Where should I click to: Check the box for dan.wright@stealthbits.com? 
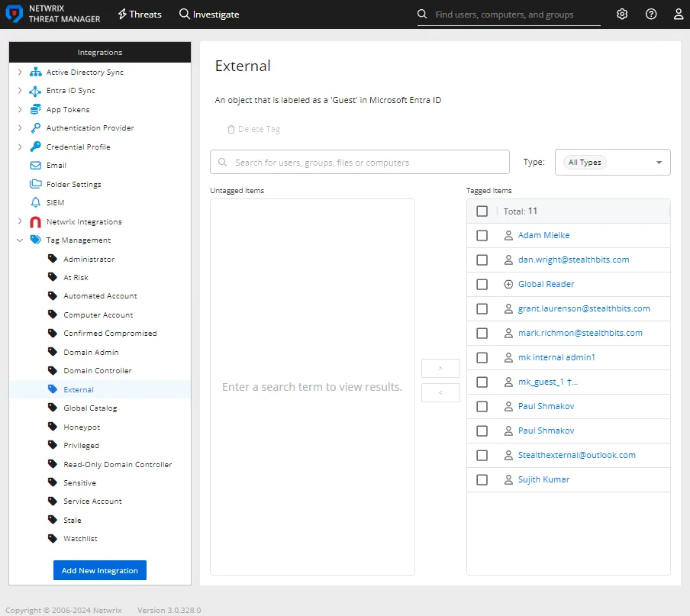click(482, 260)
